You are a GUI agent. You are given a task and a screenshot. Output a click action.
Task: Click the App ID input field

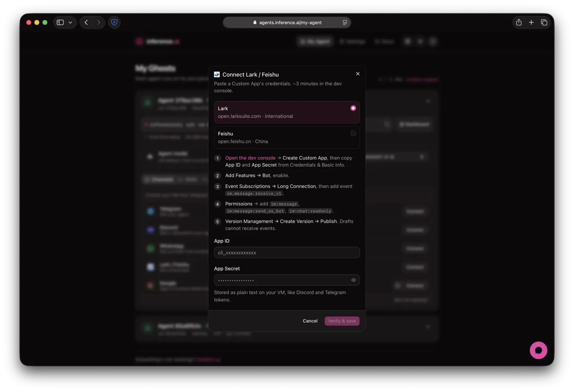[x=287, y=253]
